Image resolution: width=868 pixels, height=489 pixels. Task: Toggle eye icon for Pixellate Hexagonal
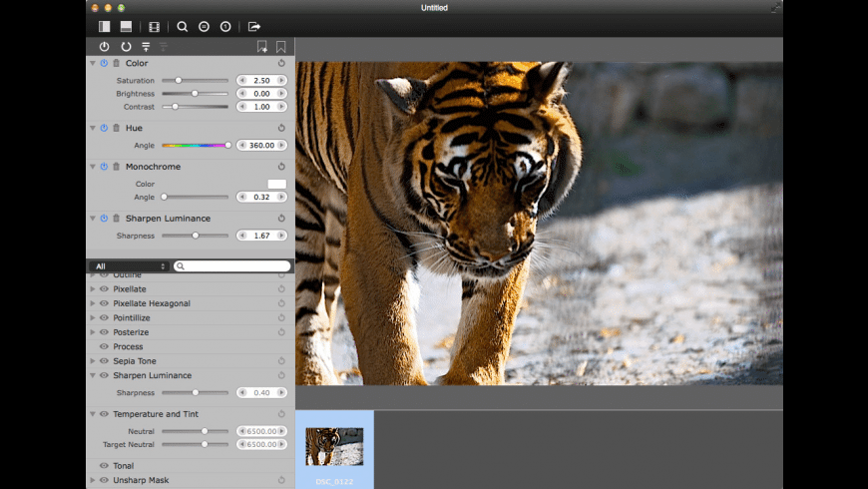coord(104,303)
